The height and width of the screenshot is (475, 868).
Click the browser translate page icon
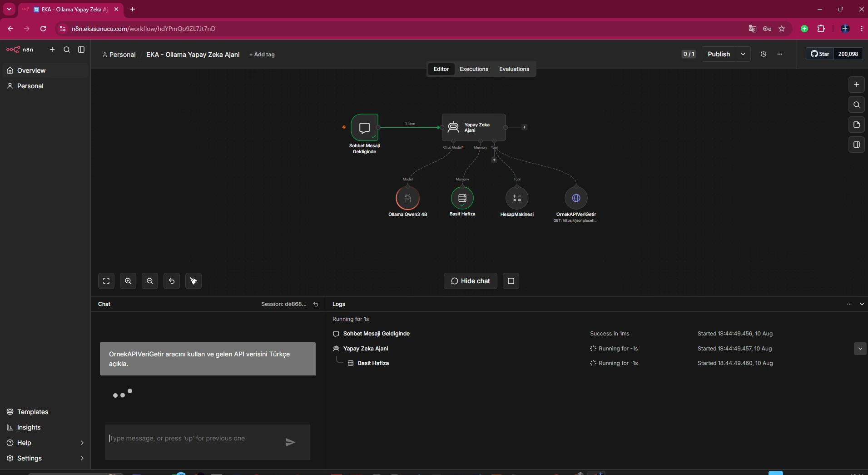point(753,29)
